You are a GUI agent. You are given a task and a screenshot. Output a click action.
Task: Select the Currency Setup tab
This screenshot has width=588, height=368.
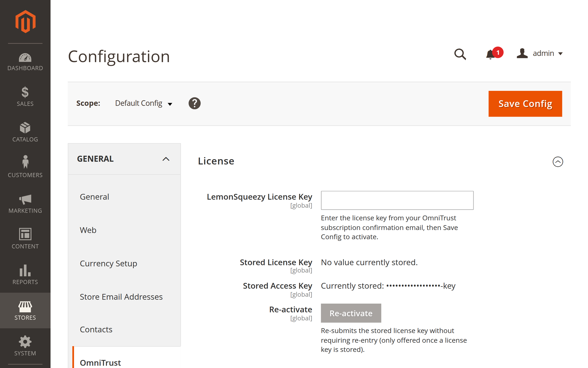(x=124, y=263)
